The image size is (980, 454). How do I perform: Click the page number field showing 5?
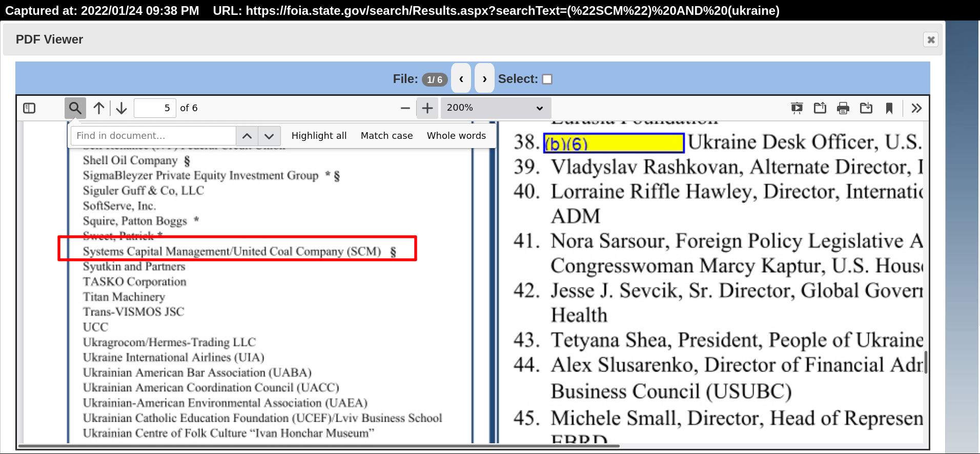click(155, 108)
